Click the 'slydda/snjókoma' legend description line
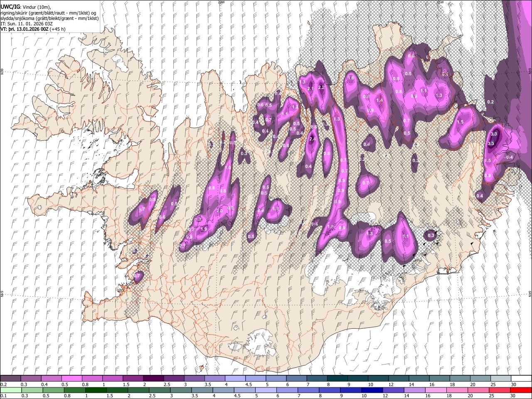532x399 pixels. point(49,18)
